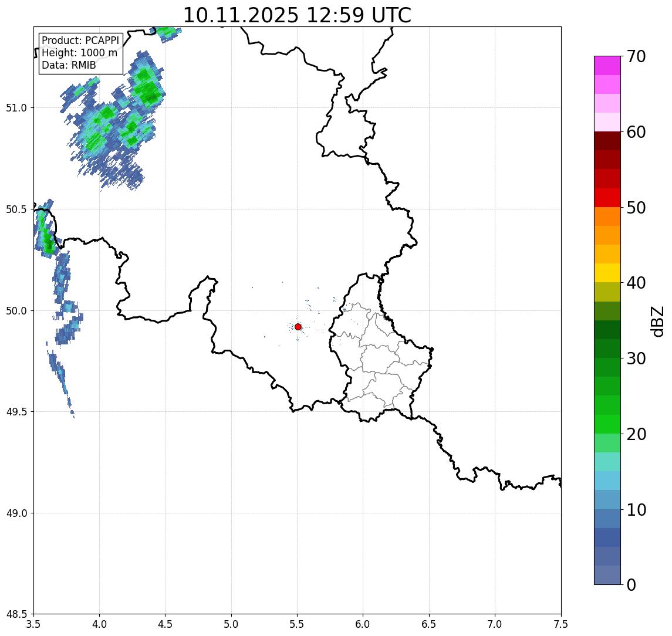Click the 'Data: RMIB' text
This screenshot has height=636, width=672.
point(69,65)
